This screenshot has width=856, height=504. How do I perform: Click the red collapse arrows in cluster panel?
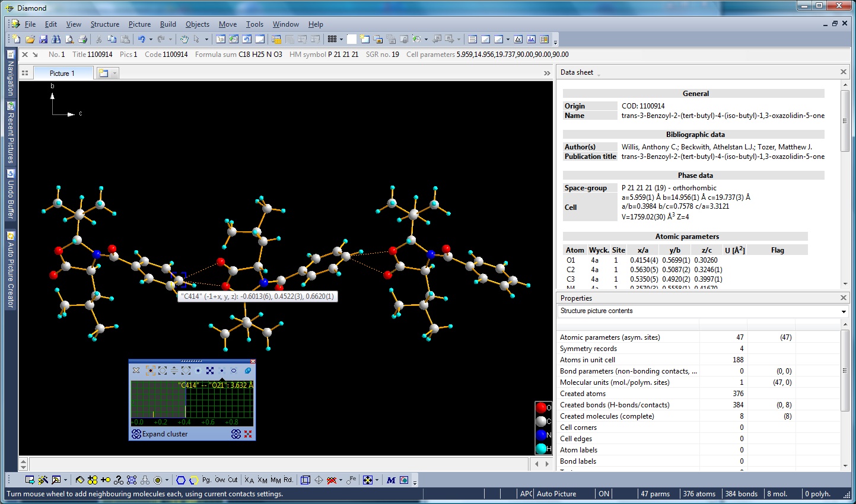point(248,434)
